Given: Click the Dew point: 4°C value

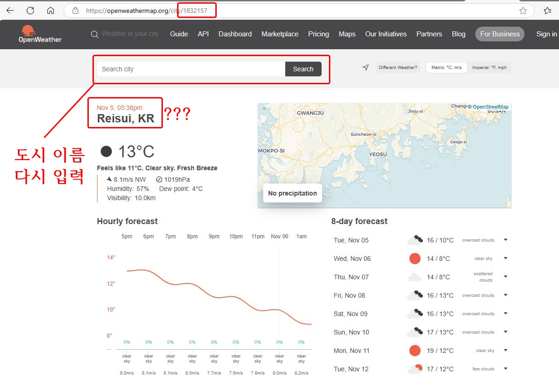Looking at the screenshot, I should tap(181, 189).
